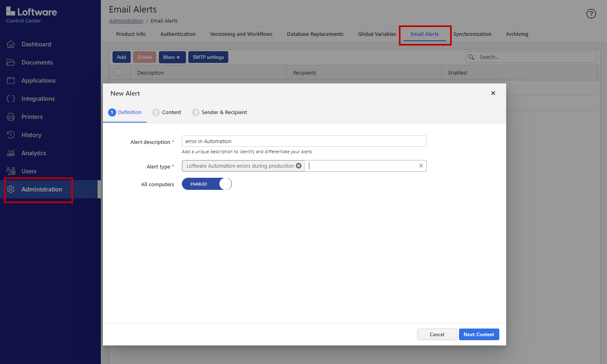
Task: Switch to the Content step tab
Action: [x=167, y=112]
